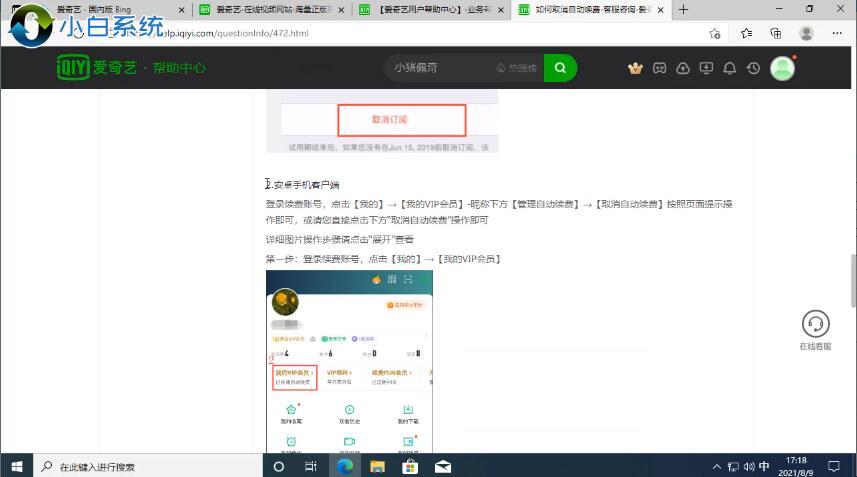Click the 帮助中心 header link
857x477 pixels.
coord(179,68)
